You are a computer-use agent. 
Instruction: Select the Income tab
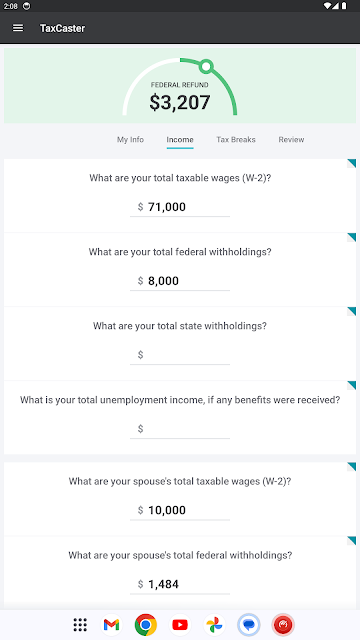180,140
